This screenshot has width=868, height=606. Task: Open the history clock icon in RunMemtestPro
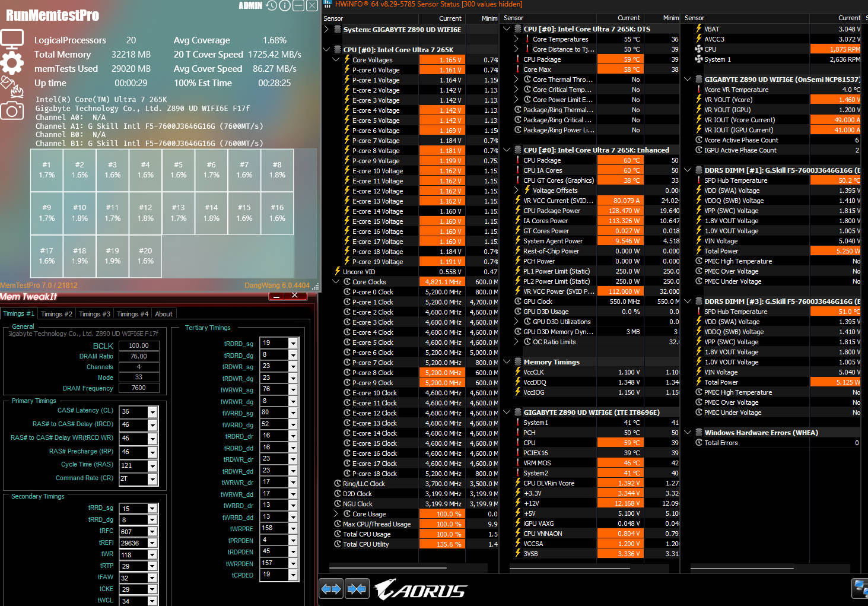[272, 6]
